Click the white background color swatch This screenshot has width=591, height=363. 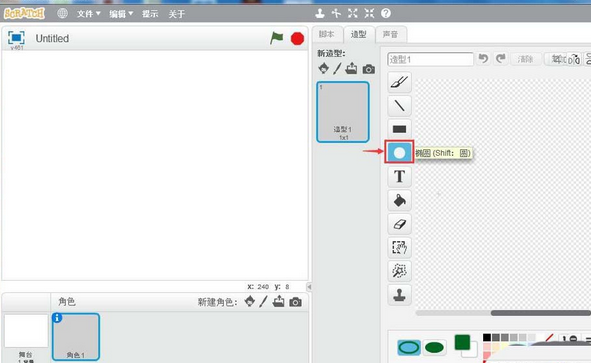471,351
